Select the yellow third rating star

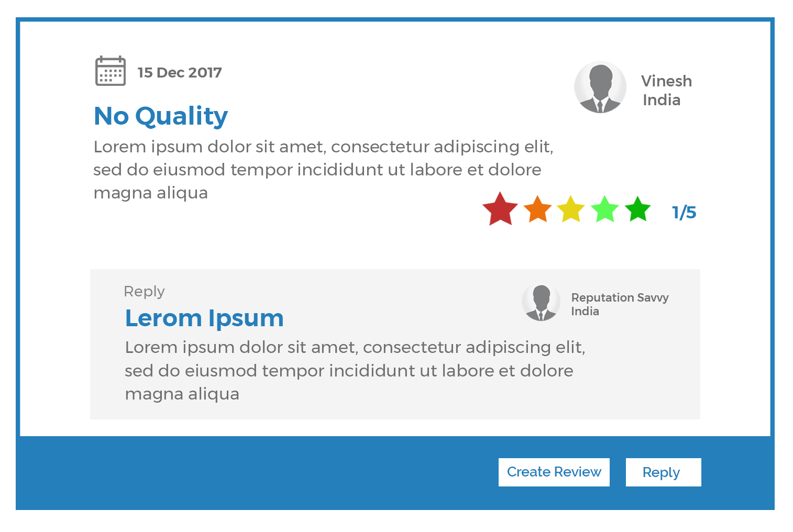point(571,209)
